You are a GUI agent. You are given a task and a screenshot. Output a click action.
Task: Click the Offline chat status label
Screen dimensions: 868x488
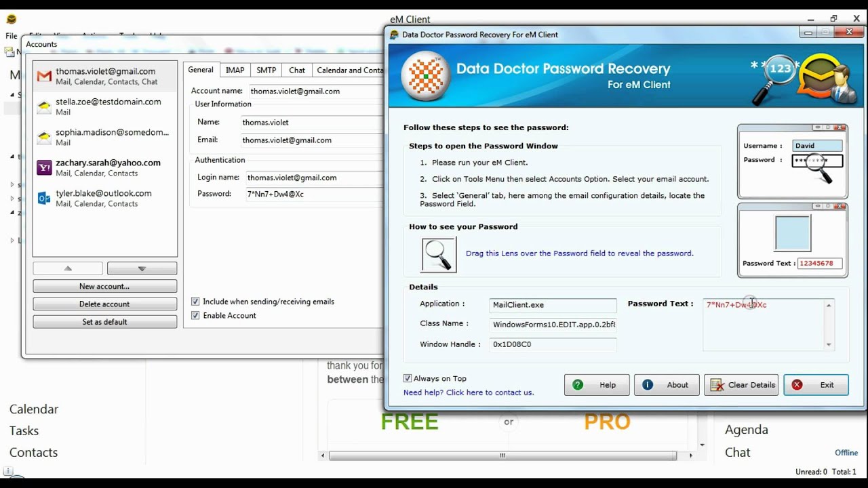[846, 453]
